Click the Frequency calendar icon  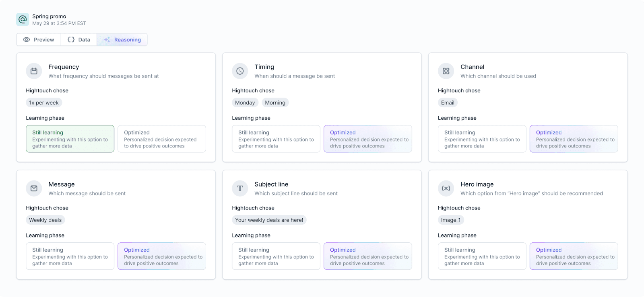pos(34,71)
